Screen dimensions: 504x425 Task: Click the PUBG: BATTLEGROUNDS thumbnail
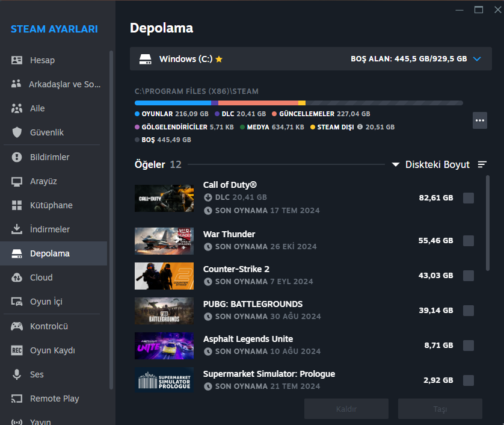click(164, 311)
